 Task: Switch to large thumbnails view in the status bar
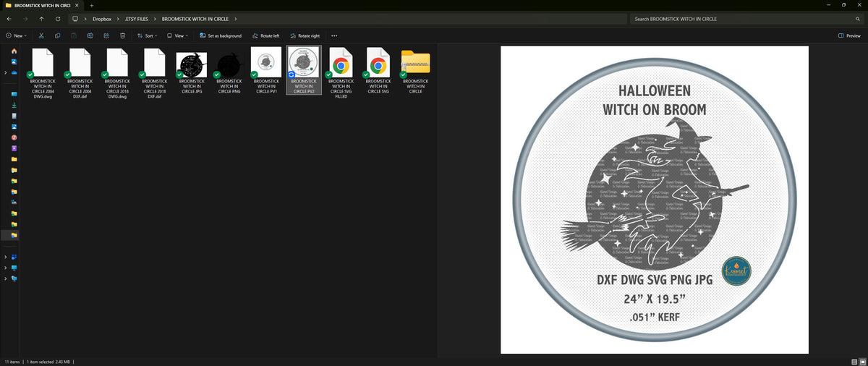click(861, 361)
